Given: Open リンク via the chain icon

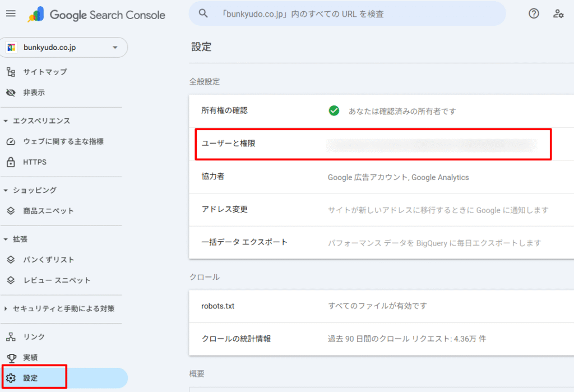Looking at the screenshot, I should coord(11,337).
